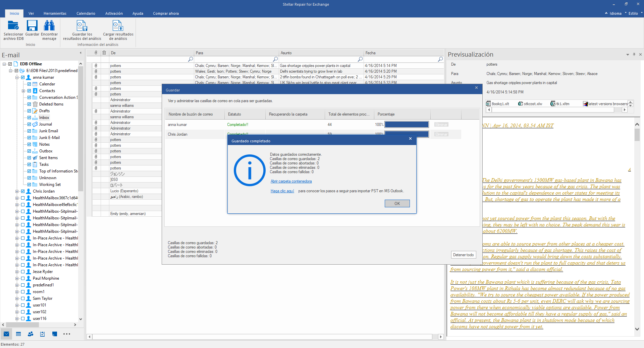Expand the Jesse Ryder mailbox node
This screenshot has width=644, height=348.
pyautogui.click(x=17, y=272)
